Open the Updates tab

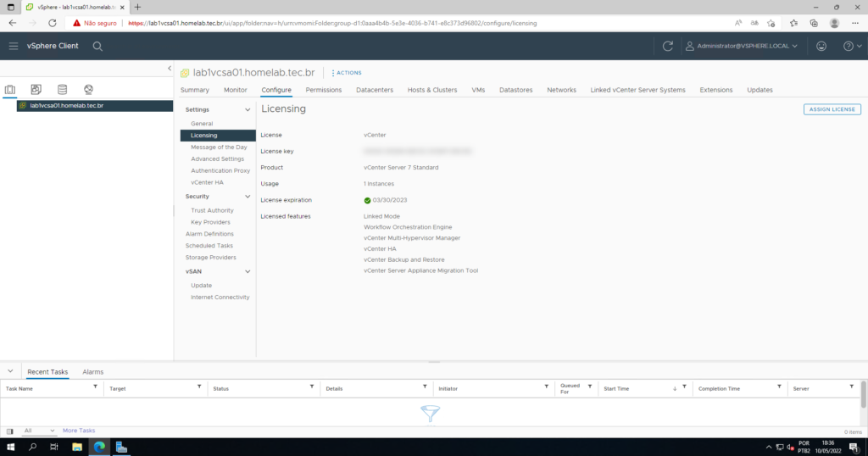(x=759, y=90)
